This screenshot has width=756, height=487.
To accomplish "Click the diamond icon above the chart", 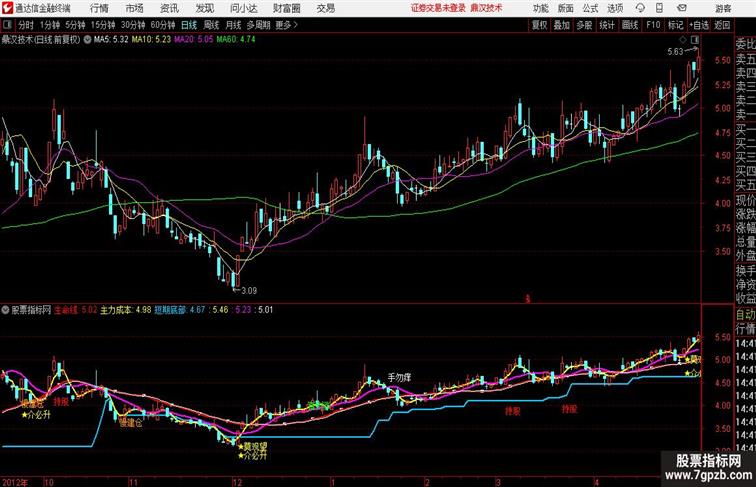I will [683, 39].
